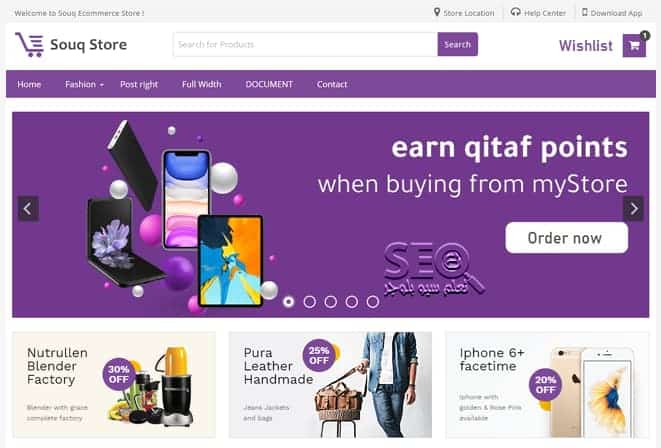
Task: Click the Store Location pin icon
Action: 437,12
